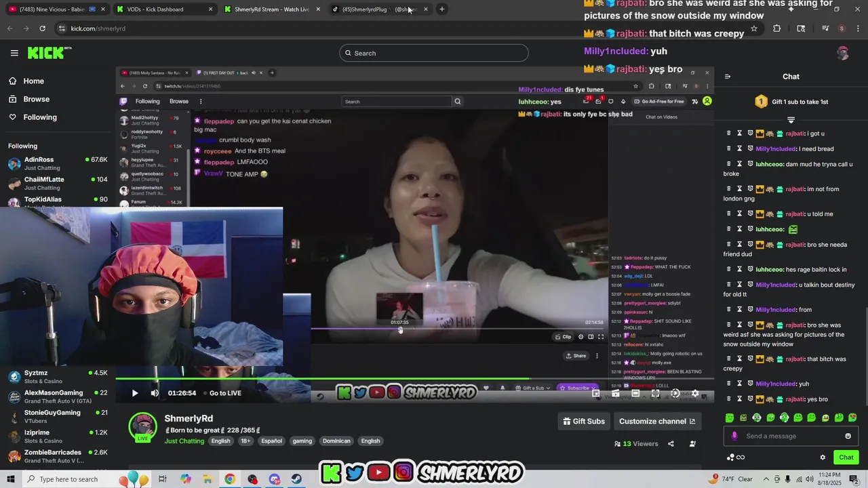Seek on the green stream progress bar
The height and width of the screenshot is (488, 868).
(x=414, y=379)
